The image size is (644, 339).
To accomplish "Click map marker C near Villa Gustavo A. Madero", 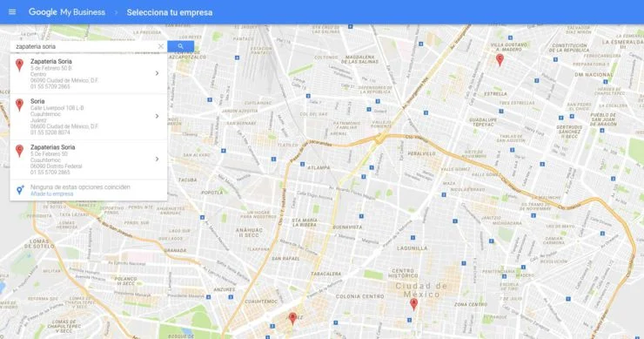I will pyautogui.click(x=500, y=59).
